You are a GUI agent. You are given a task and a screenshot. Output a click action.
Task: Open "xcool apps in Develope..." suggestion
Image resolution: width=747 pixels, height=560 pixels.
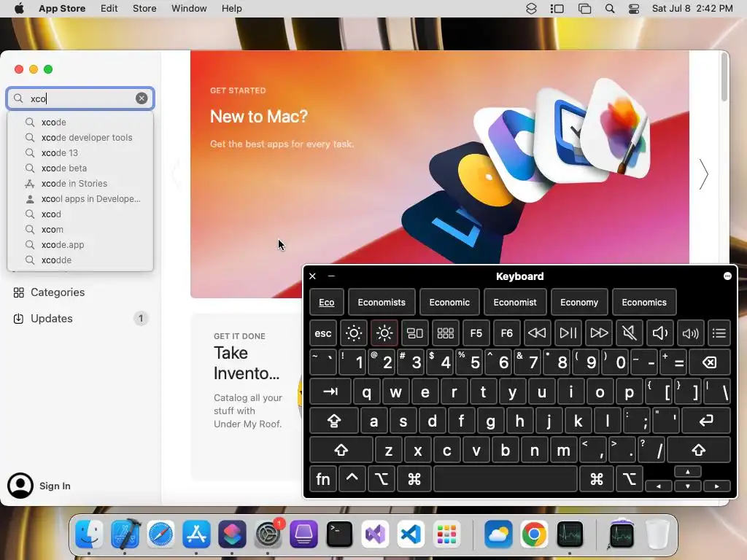80,198
